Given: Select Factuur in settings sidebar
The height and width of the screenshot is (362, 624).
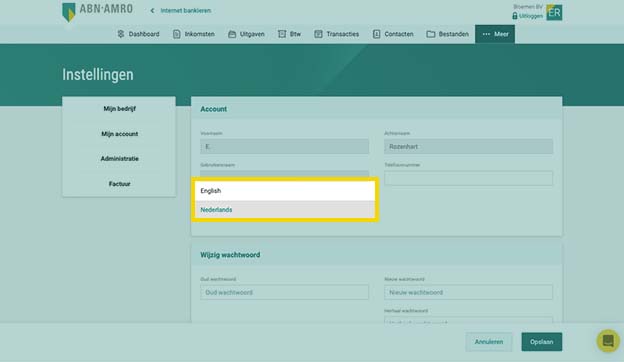Looking at the screenshot, I should click(119, 184).
